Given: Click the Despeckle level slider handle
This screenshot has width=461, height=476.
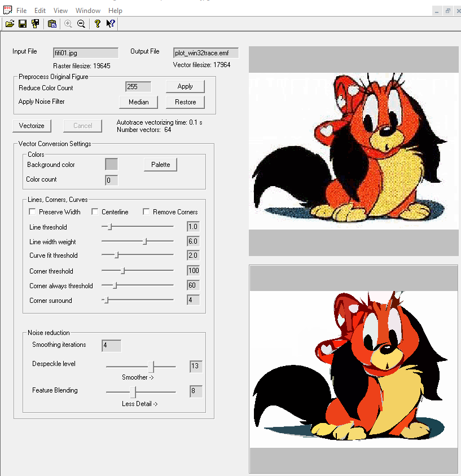Looking at the screenshot, I should [x=151, y=367].
